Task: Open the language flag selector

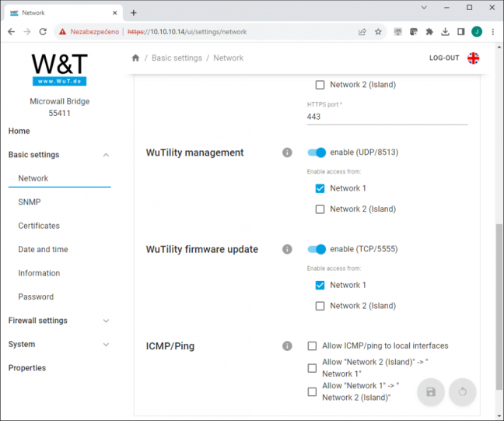Action: 473,58
